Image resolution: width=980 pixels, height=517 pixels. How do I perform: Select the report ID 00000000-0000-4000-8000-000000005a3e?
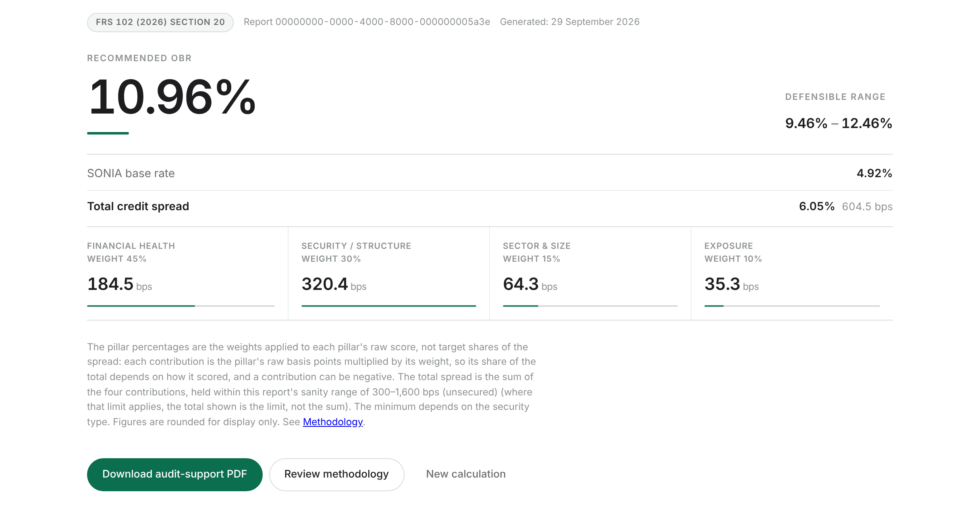coord(382,22)
